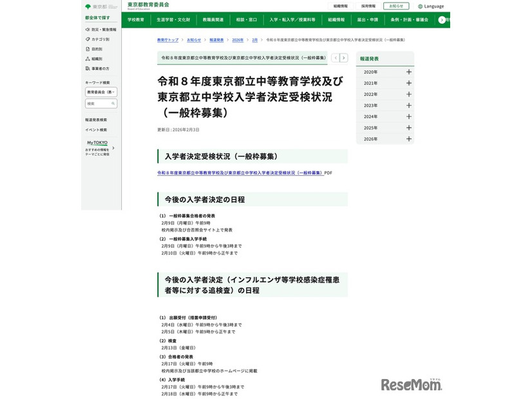532x399 pixels.
Task: Click inside the keyword 検索 input field
Action: coord(97,103)
